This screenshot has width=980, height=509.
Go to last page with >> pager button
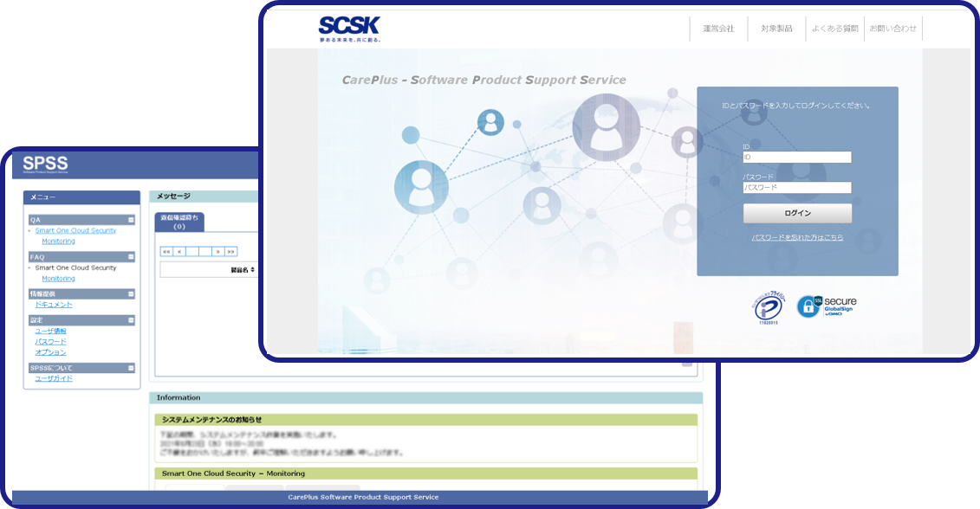[x=231, y=252]
